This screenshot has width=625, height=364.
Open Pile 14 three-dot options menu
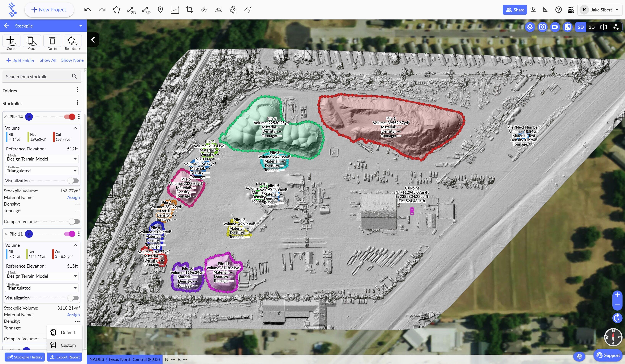click(79, 117)
